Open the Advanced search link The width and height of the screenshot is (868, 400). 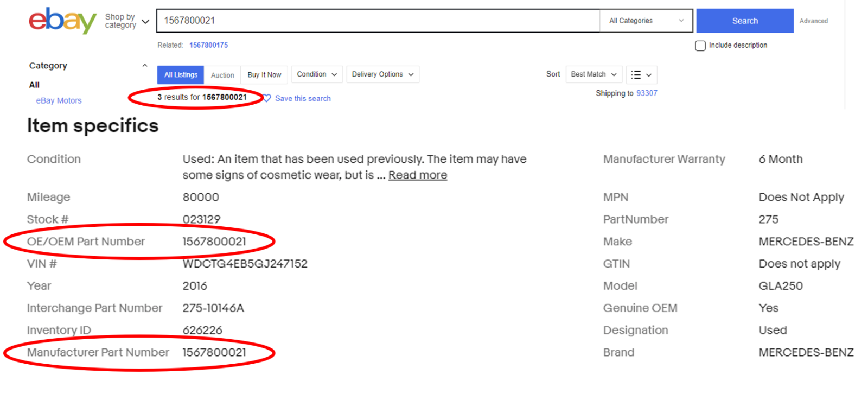[813, 21]
